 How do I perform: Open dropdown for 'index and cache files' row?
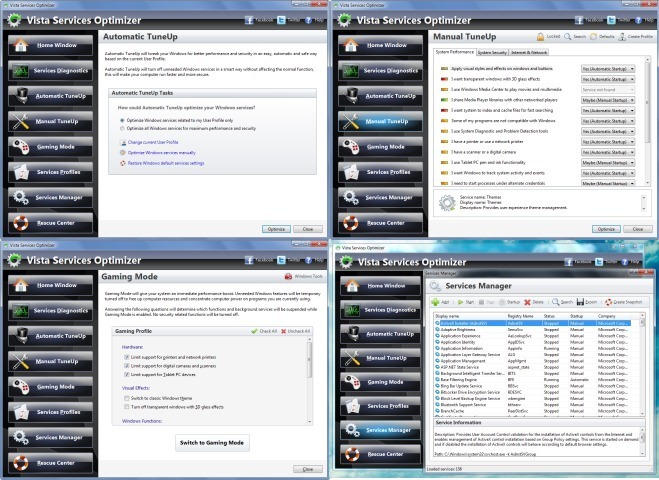pyautogui.click(x=608, y=111)
